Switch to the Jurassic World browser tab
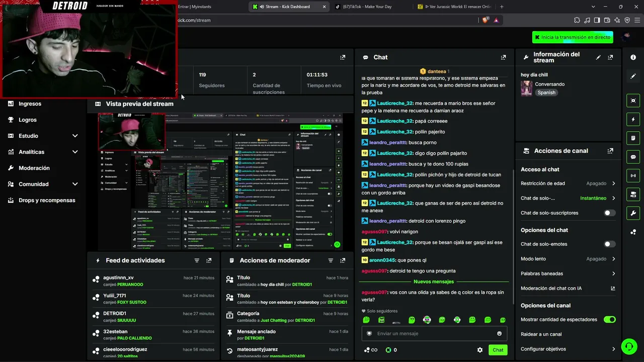 (455, 7)
